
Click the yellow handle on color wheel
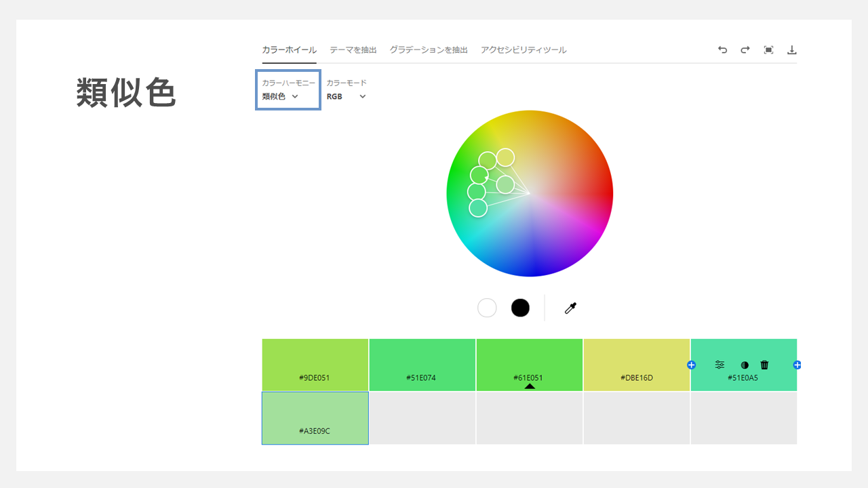pos(505,157)
